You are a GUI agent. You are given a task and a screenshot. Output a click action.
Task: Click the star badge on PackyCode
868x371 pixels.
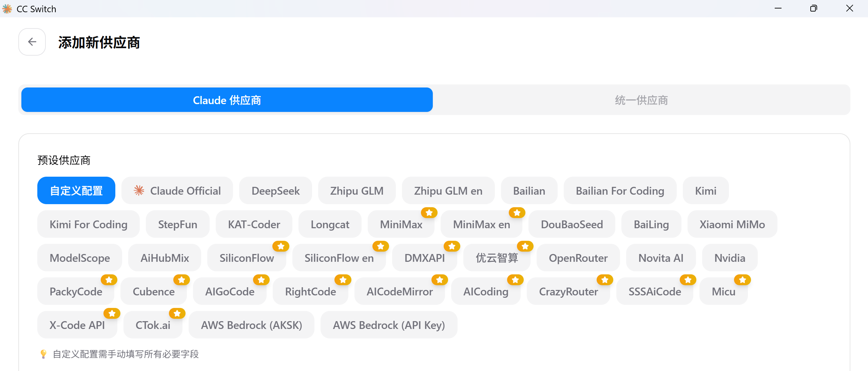point(109,280)
